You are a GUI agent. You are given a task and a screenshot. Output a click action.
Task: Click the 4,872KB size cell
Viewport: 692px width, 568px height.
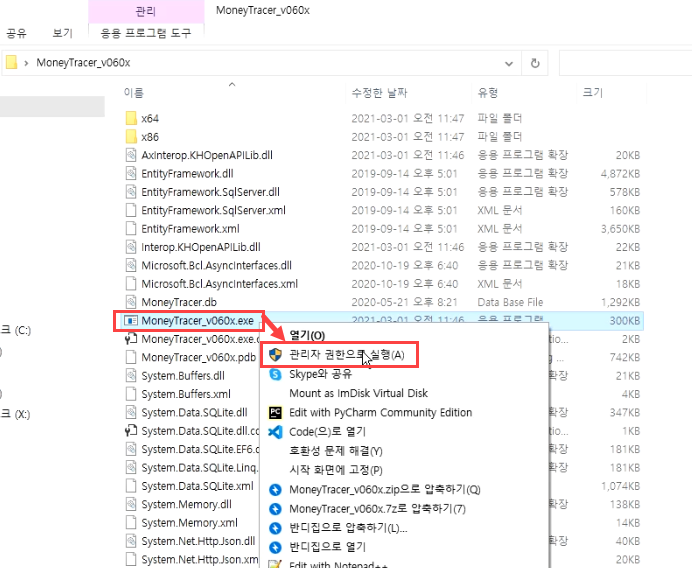pyautogui.click(x=620, y=173)
